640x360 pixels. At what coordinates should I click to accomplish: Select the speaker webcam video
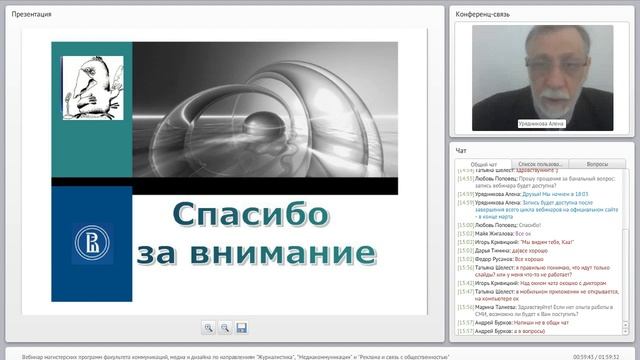point(542,78)
